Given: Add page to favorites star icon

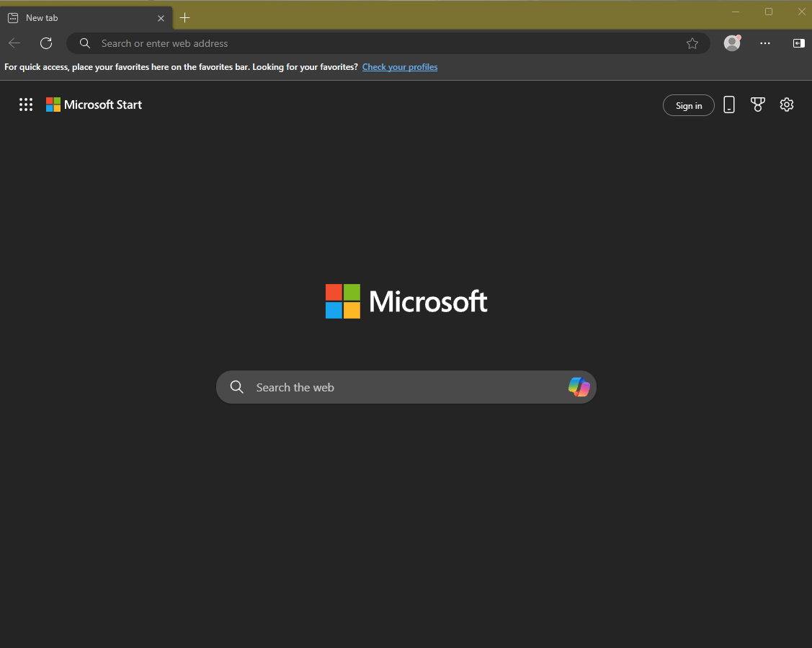Looking at the screenshot, I should (x=692, y=43).
